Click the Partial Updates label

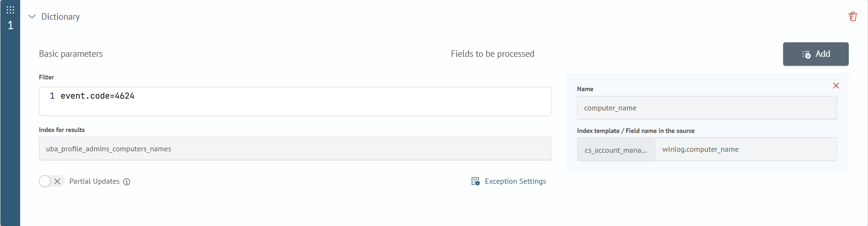[94, 181]
